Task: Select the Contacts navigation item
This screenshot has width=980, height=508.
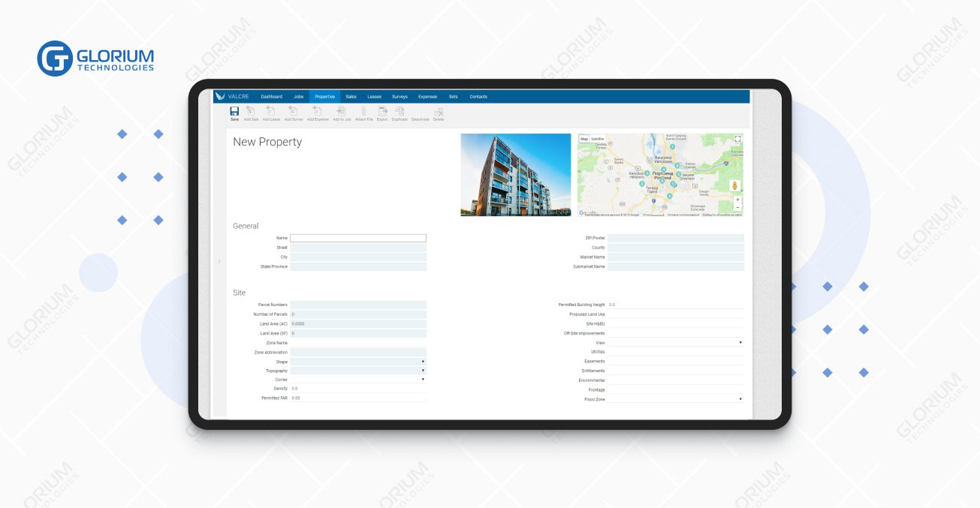Action: click(478, 97)
